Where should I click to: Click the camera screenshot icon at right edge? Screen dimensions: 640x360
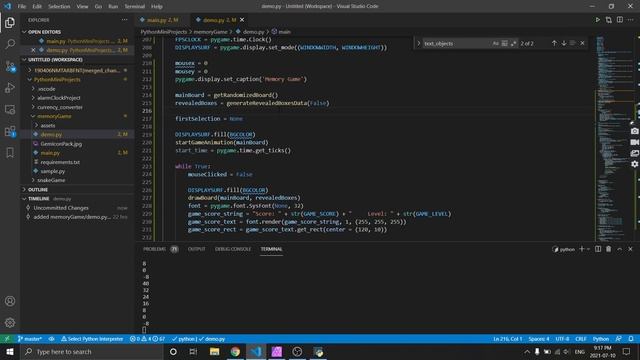point(634,131)
